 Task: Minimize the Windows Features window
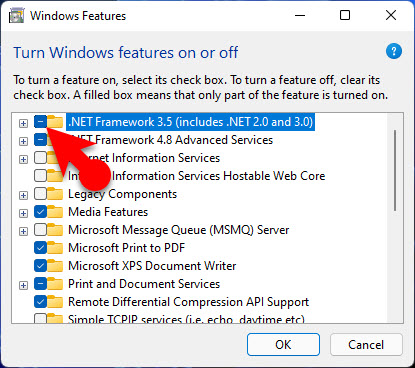click(300, 15)
